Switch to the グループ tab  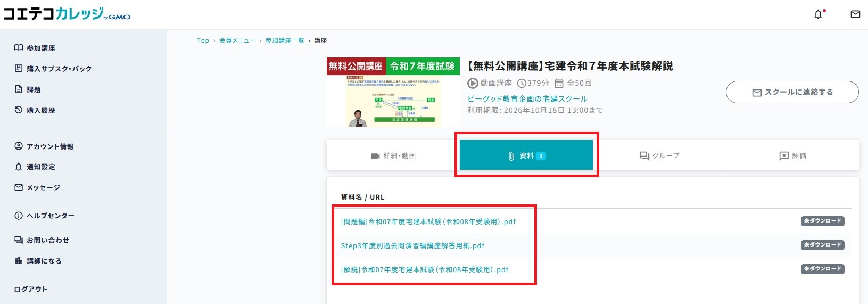point(659,156)
